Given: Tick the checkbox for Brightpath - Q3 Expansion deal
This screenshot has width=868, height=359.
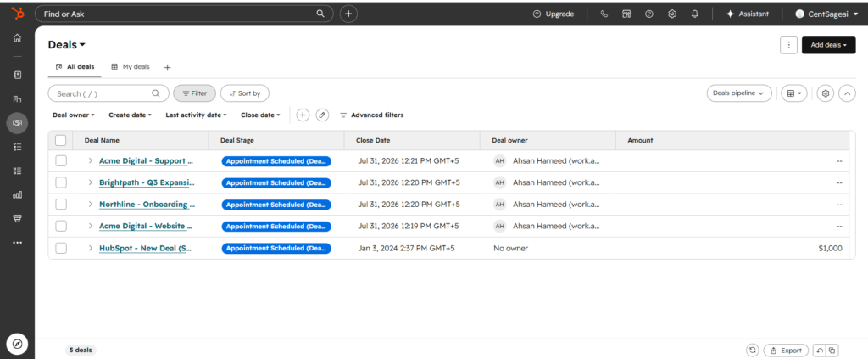Looking at the screenshot, I should pyautogui.click(x=61, y=182).
